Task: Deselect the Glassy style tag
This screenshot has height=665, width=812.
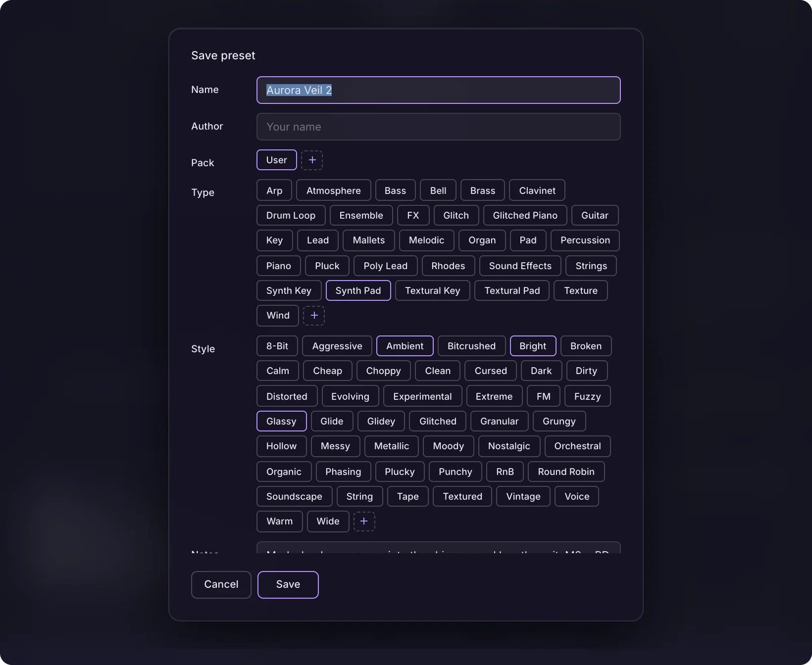Action: [x=281, y=421]
